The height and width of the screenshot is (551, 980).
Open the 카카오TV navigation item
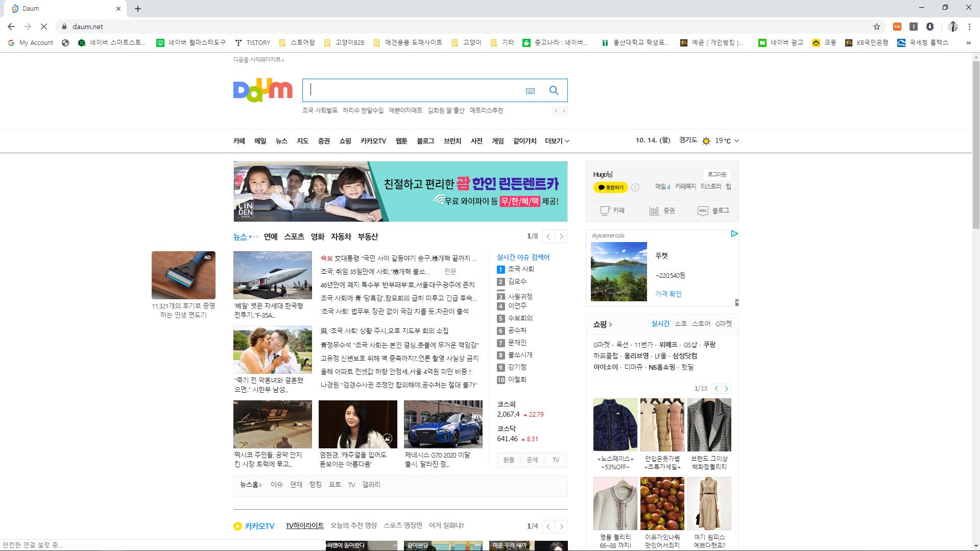point(373,141)
